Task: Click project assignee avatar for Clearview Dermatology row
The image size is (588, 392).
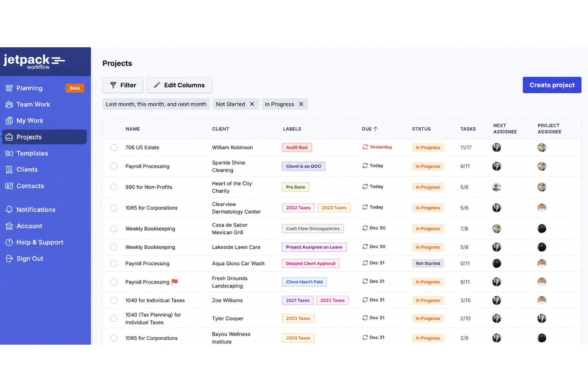Action: [542, 208]
